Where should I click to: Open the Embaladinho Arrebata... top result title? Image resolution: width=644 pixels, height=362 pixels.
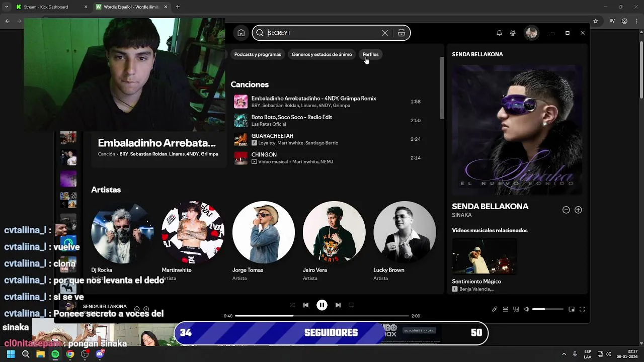coord(156,143)
